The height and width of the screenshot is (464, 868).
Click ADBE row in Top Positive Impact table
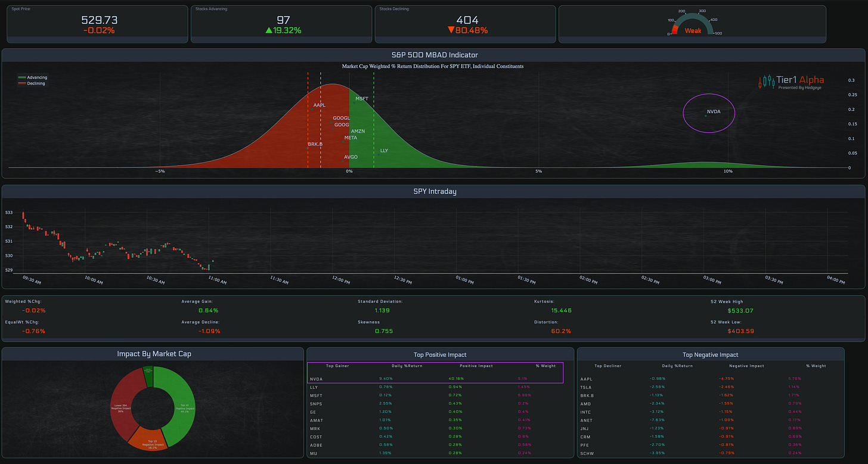click(x=439, y=445)
